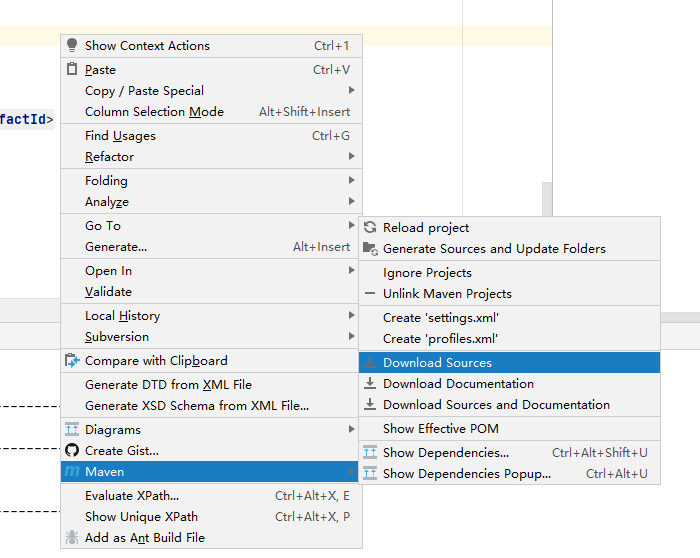Choose Generate DTD from XML File
The image size is (700, 558).
[x=168, y=385]
